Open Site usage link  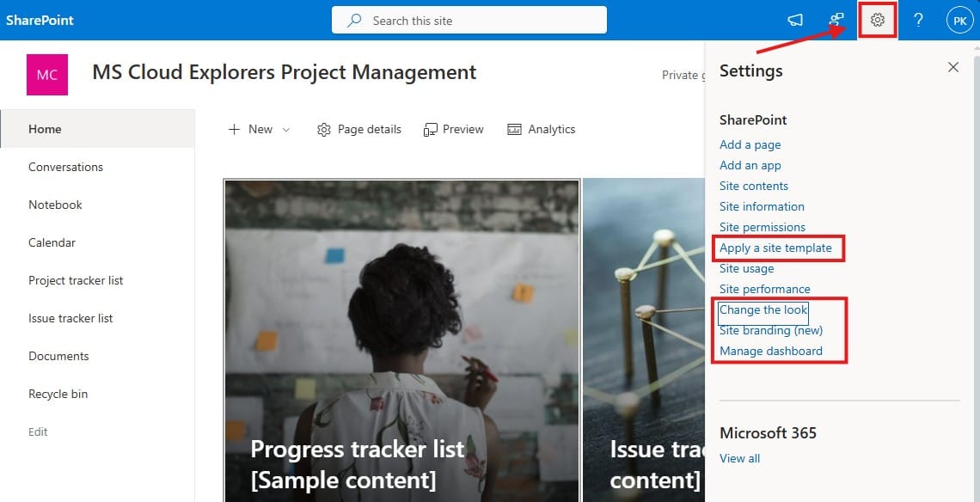(747, 268)
